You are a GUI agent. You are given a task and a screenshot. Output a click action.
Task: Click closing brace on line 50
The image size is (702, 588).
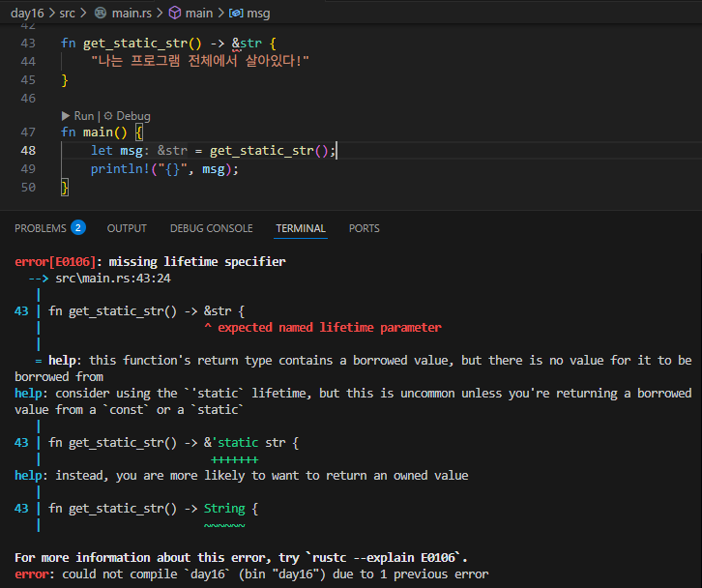(x=65, y=188)
